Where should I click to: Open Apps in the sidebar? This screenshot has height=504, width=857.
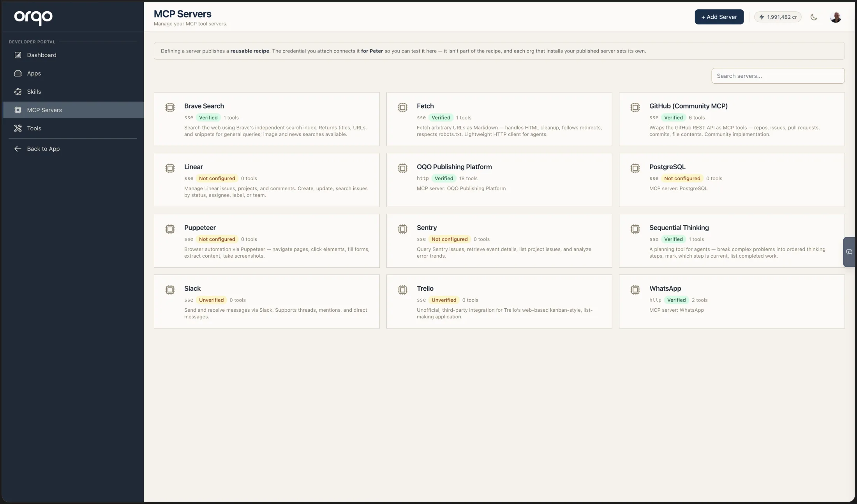click(73, 73)
